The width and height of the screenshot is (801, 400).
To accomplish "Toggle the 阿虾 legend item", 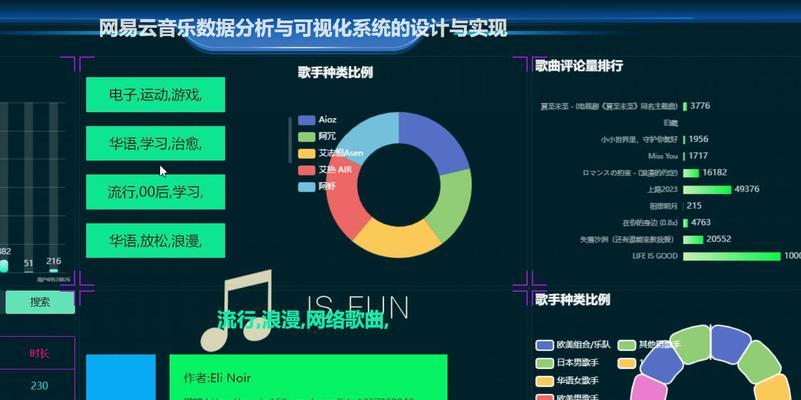I will tap(317, 186).
